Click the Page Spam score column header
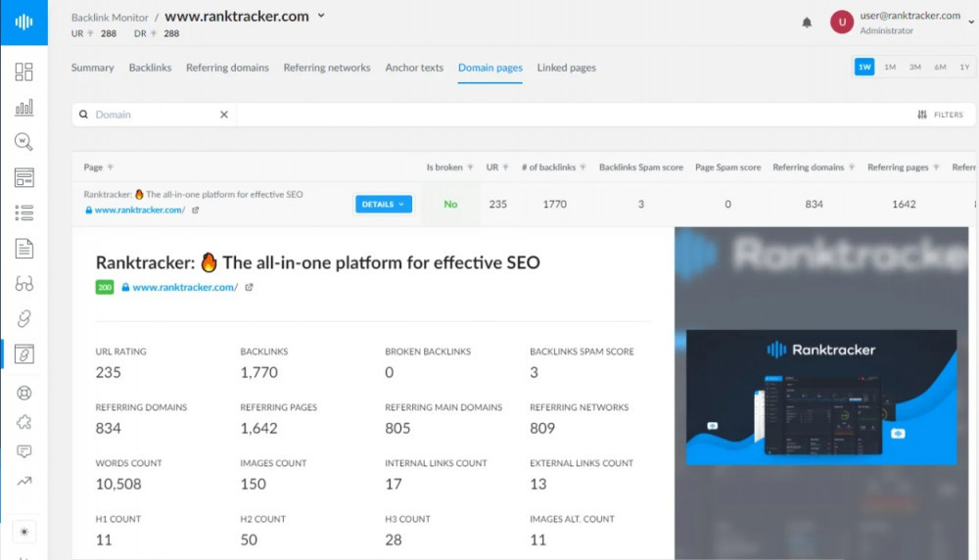 (x=728, y=167)
